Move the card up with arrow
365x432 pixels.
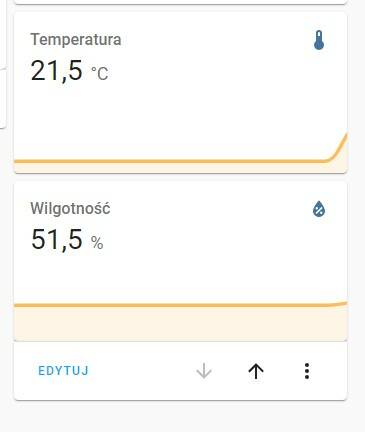click(x=256, y=371)
